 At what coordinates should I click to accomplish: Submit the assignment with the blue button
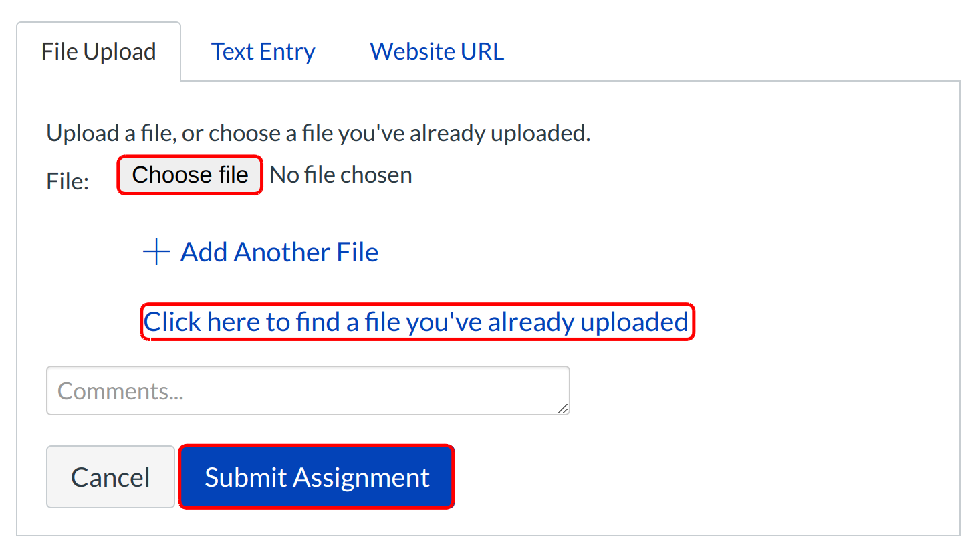pyautogui.click(x=317, y=477)
